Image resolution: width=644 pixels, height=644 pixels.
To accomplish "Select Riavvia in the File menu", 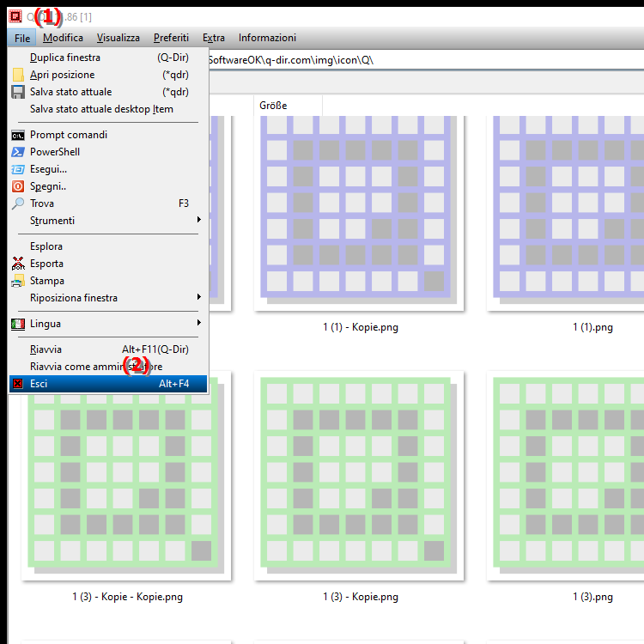I will click(108, 349).
